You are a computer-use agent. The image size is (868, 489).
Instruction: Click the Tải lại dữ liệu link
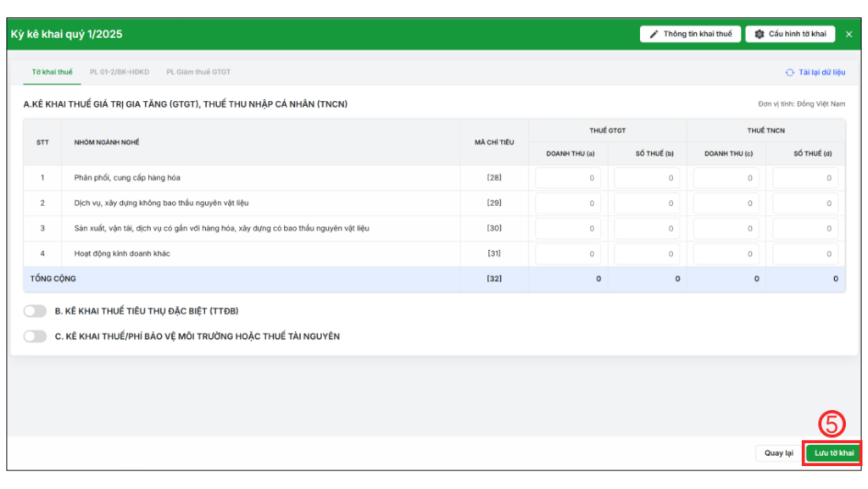coord(821,73)
